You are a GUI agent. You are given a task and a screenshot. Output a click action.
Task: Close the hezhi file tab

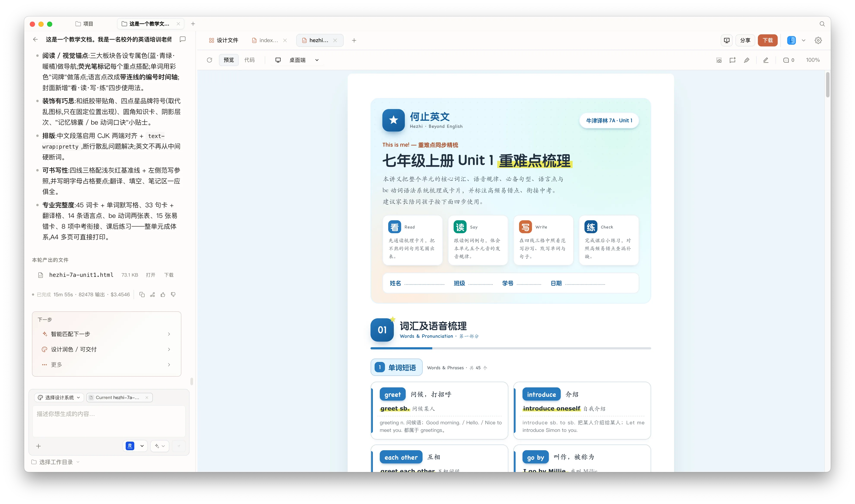335,40
